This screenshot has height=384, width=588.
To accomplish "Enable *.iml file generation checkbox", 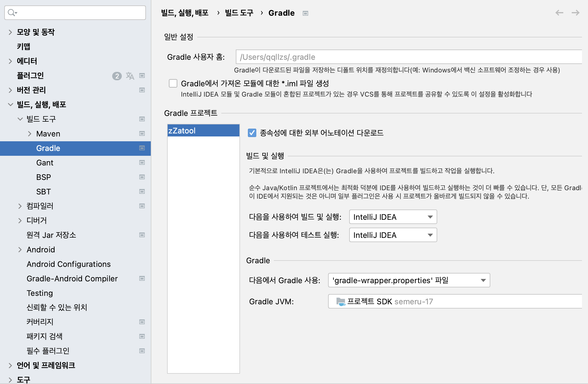I will 173,83.
